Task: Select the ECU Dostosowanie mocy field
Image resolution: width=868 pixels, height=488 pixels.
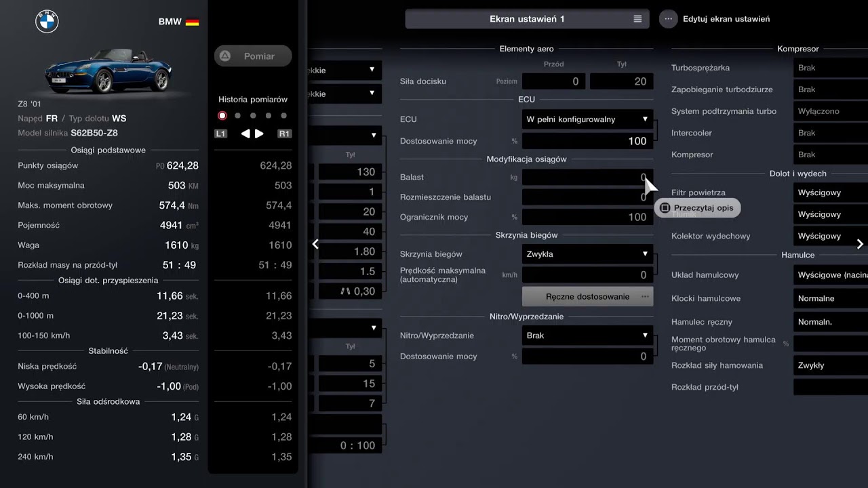Action: [x=587, y=141]
